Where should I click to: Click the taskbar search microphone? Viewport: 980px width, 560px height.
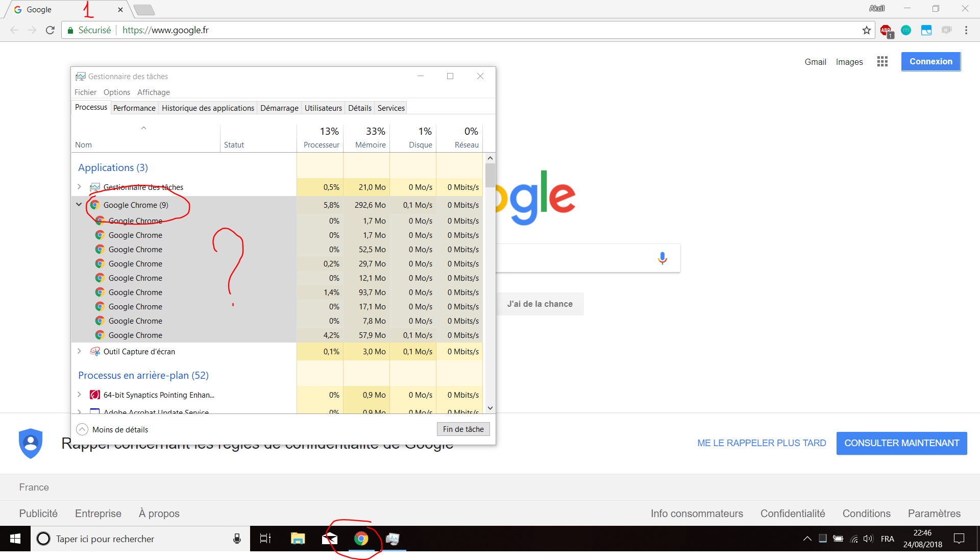pos(237,539)
